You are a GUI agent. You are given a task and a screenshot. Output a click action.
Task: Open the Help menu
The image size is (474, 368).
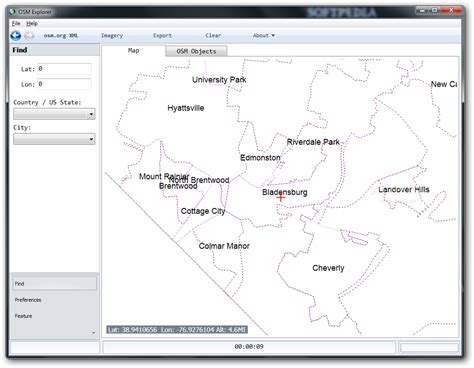[32, 23]
